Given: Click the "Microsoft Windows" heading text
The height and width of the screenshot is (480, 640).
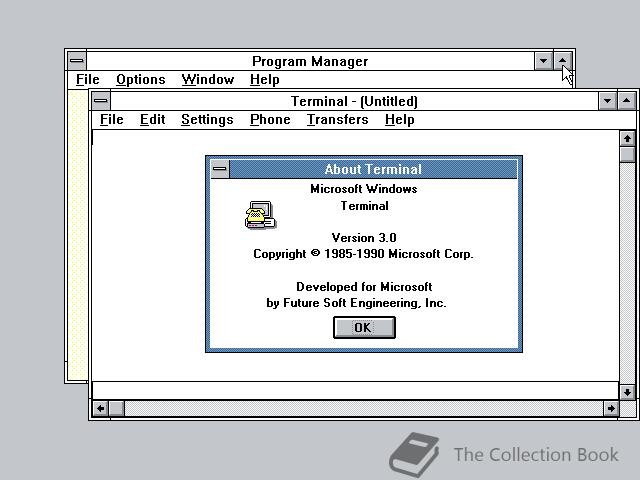Looking at the screenshot, I should pyautogui.click(x=364, y=189).
